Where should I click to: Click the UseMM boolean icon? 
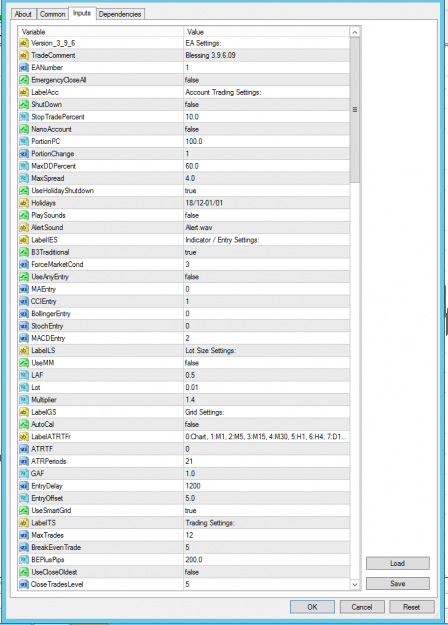(24, 363)
